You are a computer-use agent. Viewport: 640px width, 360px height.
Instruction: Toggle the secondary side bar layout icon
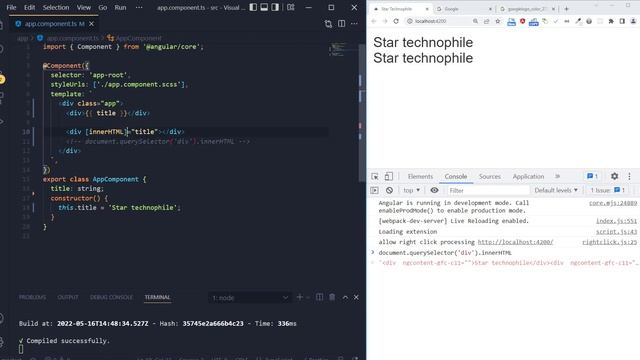pos(275,7)
